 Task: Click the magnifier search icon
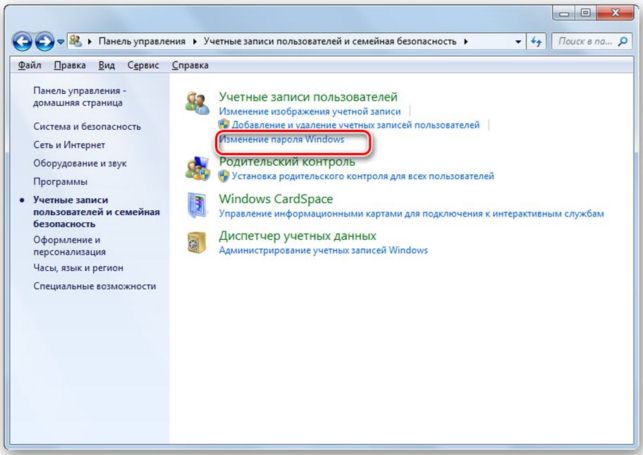[x=623, y=41]
